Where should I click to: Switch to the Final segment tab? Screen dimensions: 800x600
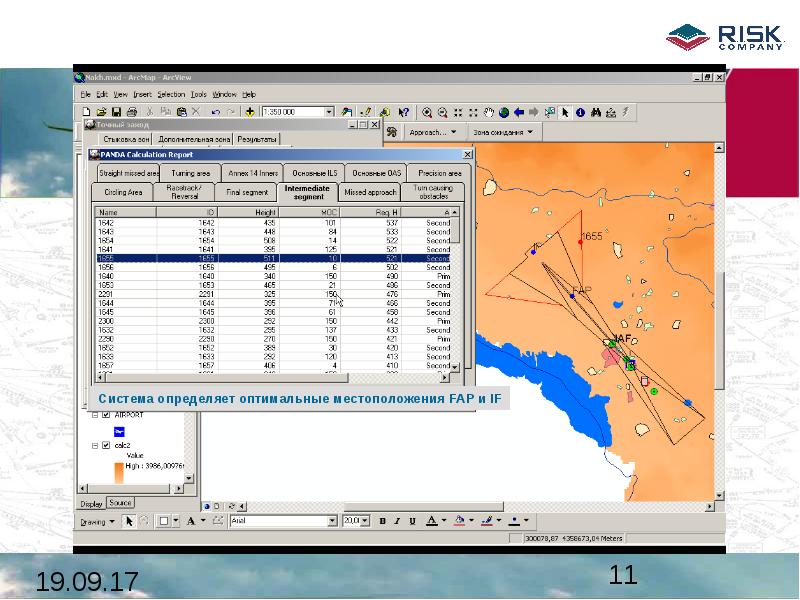[246, 192]
